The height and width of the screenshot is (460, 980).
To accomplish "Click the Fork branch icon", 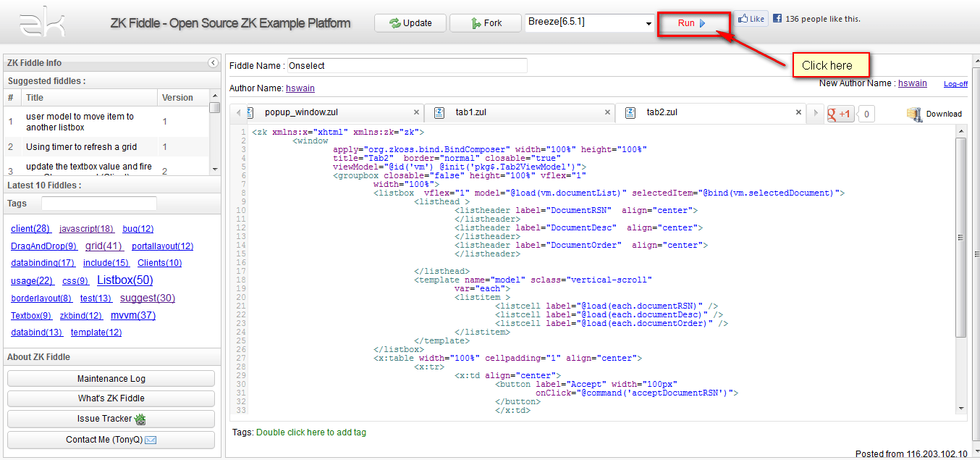I will 477,22.
